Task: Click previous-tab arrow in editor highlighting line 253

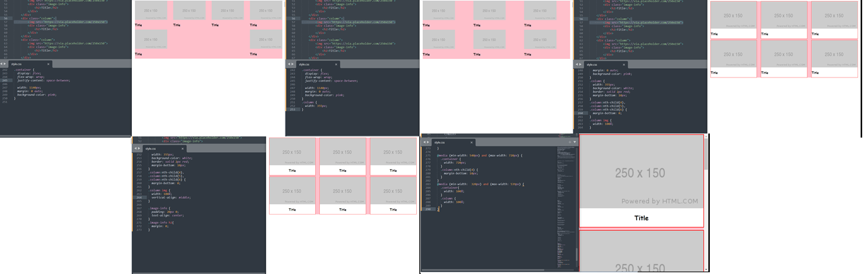Action: 288,64
